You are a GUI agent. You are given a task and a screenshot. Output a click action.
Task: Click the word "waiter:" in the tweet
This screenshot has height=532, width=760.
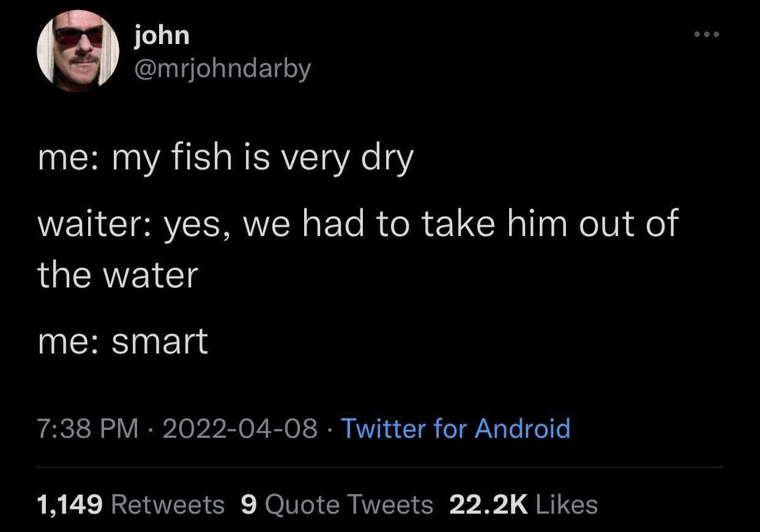pyautogui.click(x=92, y=223)
